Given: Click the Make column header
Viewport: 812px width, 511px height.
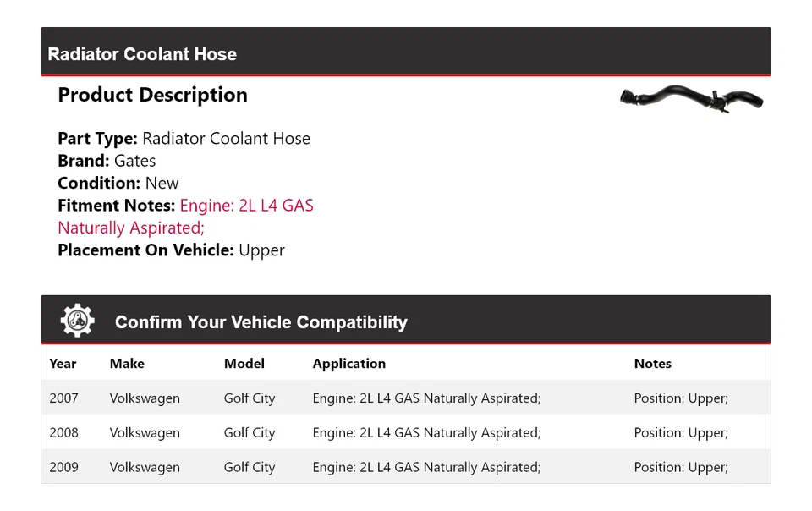Looking at the screenshot, I should 127,364.
